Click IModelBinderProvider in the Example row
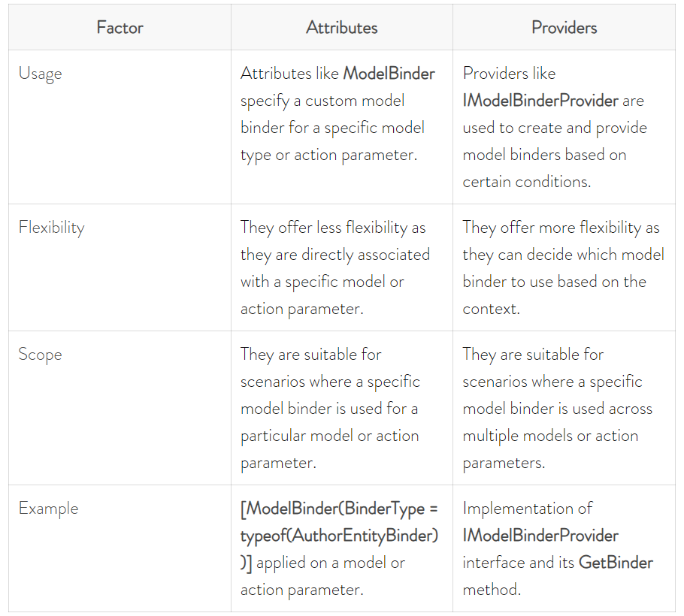The image size is (684, 616). 540,536
